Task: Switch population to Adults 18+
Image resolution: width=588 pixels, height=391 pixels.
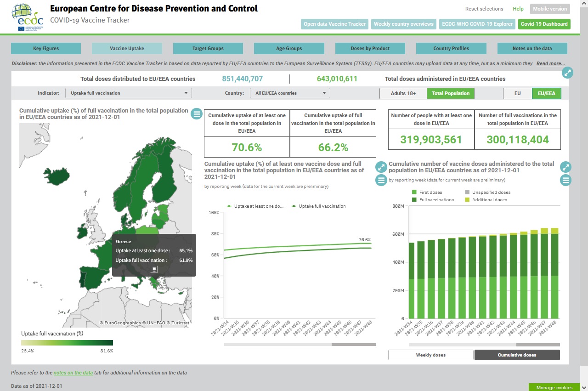Action: point(403,93)
